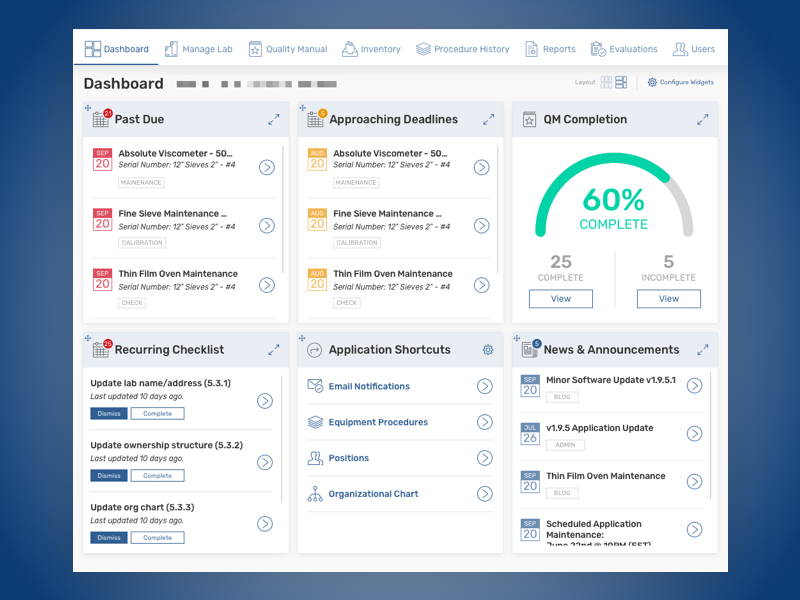
Task: Expand the QM Completion widget
Action: pos(703,120)
